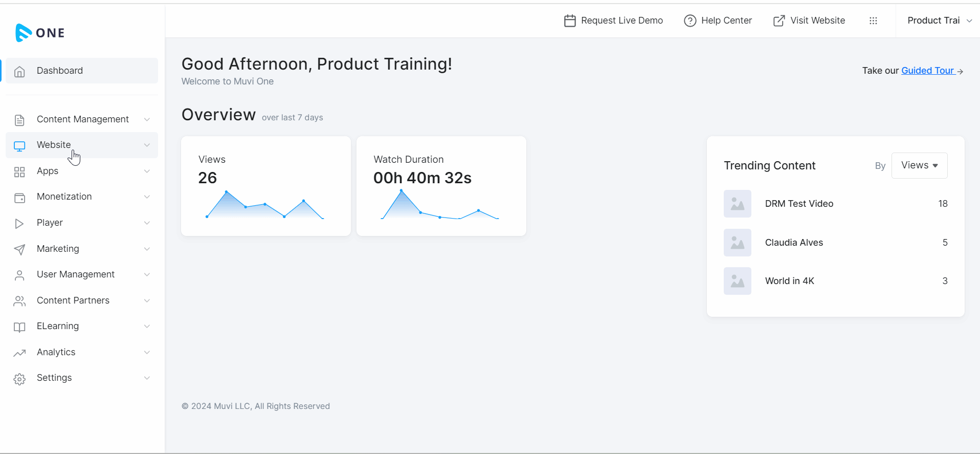The width and height of the screenshot is (980, 454).
Task: Expand the Player chevron
Action: pos(147,223)
